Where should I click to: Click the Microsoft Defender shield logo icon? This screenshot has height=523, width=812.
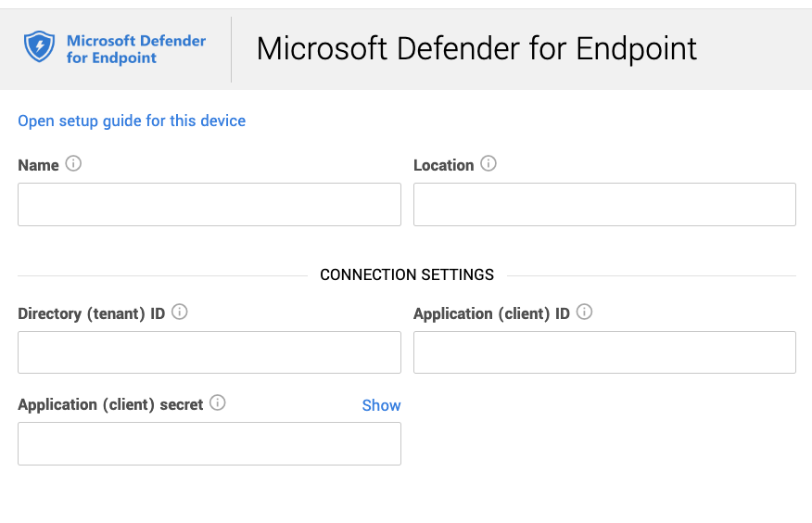click(39, 46)
